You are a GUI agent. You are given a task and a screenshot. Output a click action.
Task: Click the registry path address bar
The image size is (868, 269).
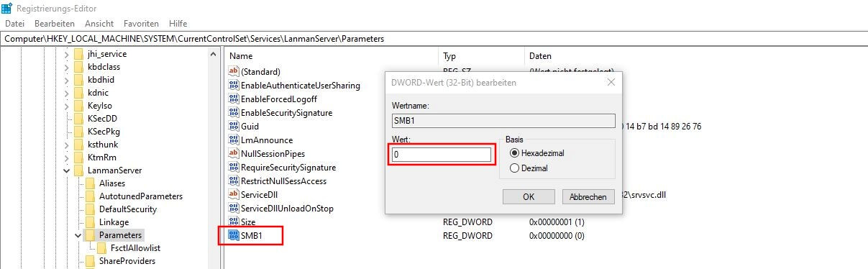click(434, 38)
